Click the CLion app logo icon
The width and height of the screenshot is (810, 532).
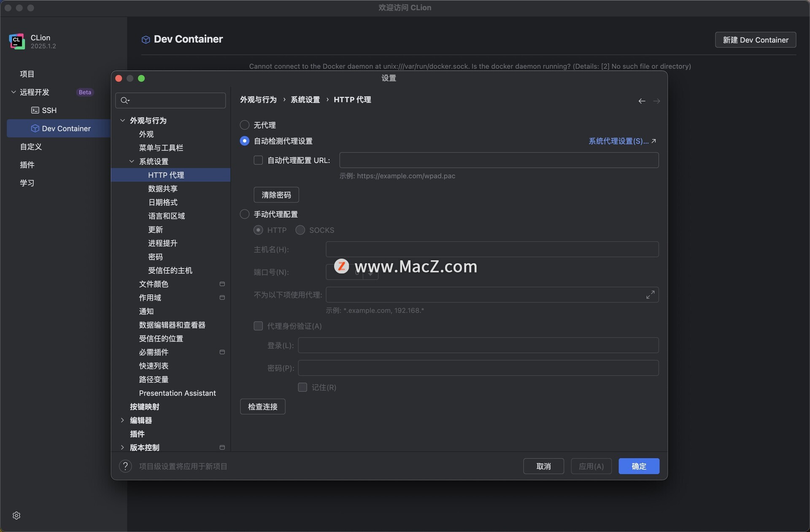[x=17, y=41]
